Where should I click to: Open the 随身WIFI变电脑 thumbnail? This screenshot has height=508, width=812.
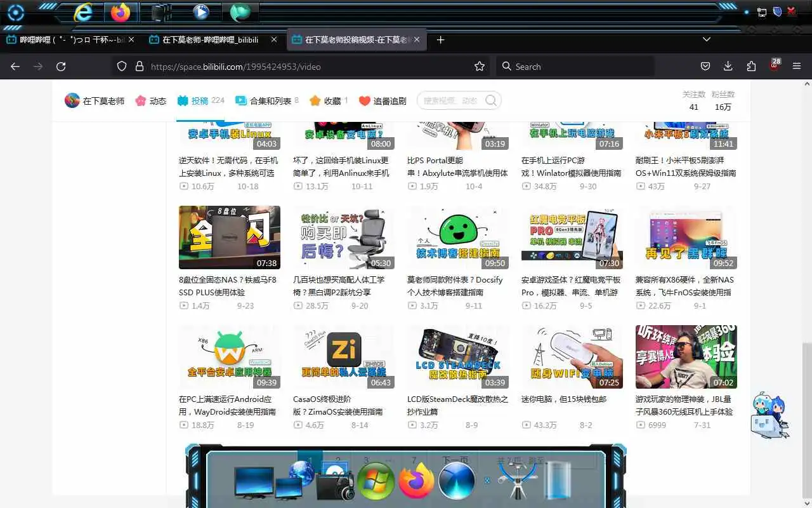[x=572, y=357]
